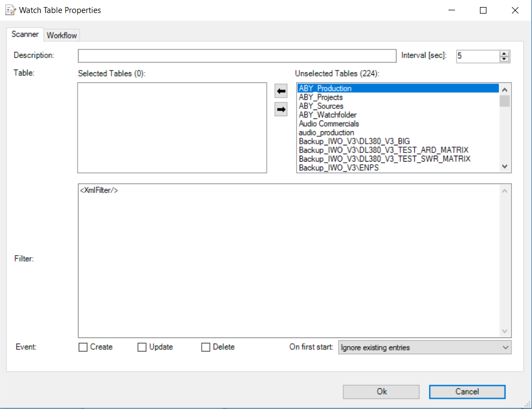Switch to the Workflow tab
The width and height of the screenshot is (532, 409).
61,35
